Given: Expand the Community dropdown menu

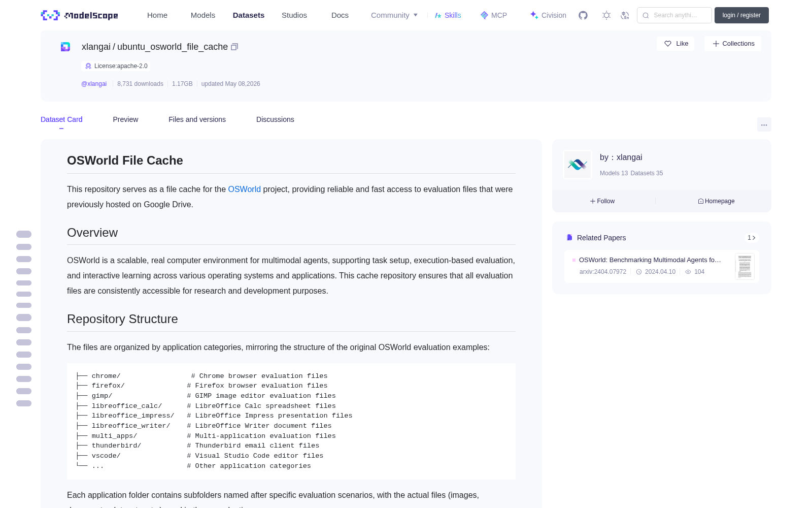Looking at the screenshot, I should click(394, 15).
